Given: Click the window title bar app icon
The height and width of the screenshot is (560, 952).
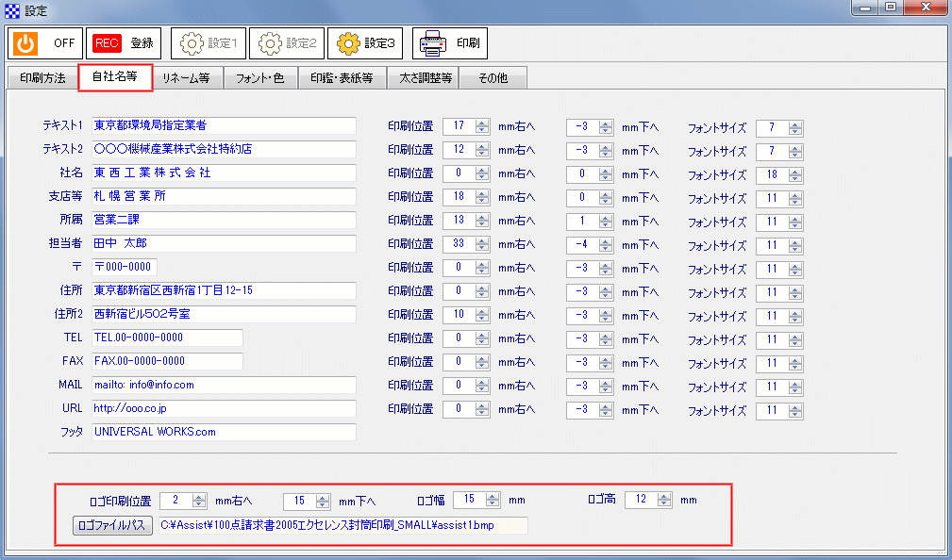Looking at the screenshot, I should (x=11, y=10).
